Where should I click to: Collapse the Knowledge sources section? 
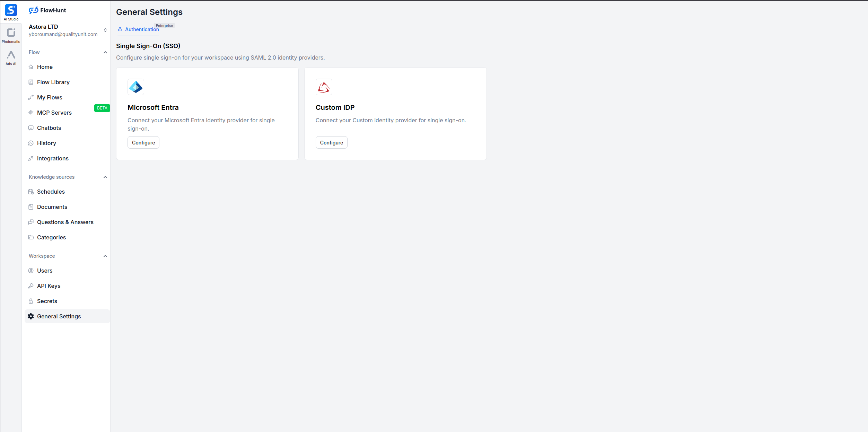(105, 177)
